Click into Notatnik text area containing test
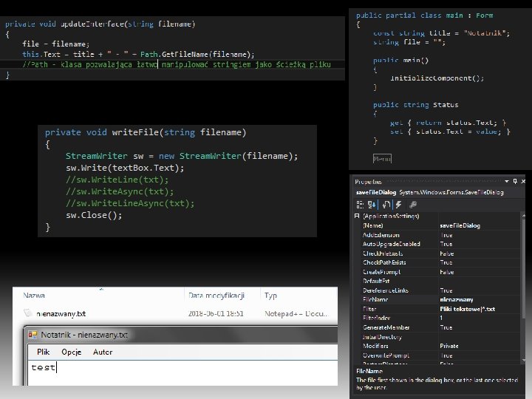Screen dimensions: 532x399 [x=183, y=372]
